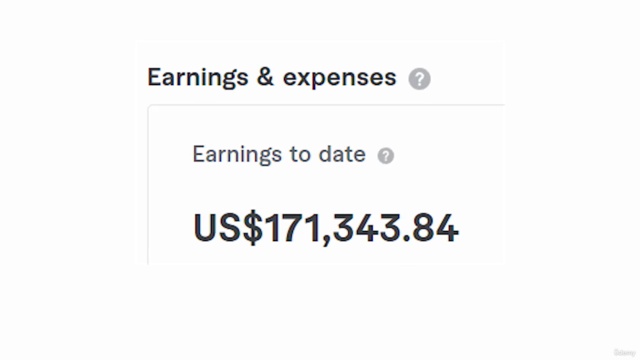Viewport: 640px width, 360px height.
Task: Click the ampersand in the section heading
Action: pyautogui.click(x=265, y=77)
